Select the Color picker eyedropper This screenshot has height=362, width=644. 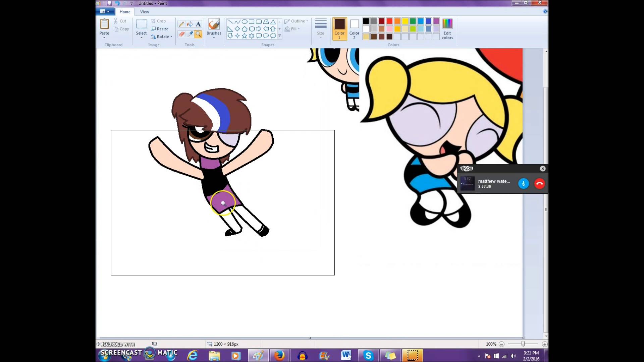point(190,34)
